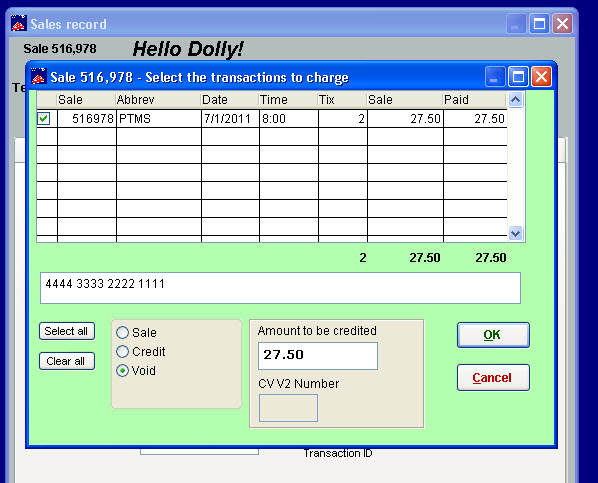Click the transaction list scroll down arrow

point(516,233)
